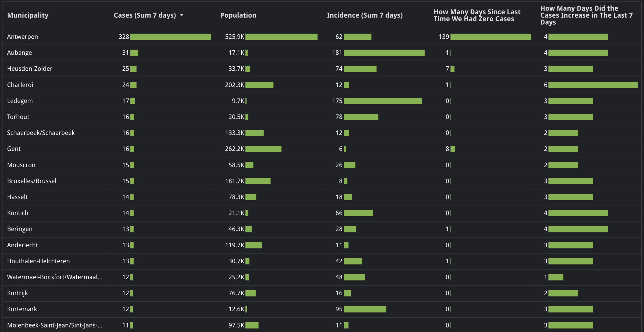Select the Schaerbeek/Schaarbeek row label
Viewport: 644px width, 332px height.
point(41,133)
